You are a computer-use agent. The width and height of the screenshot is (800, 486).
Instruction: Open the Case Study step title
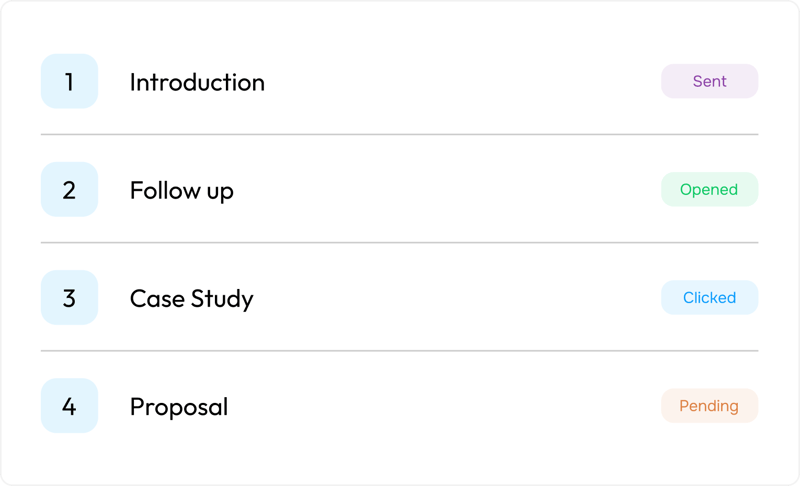click(x=191, y=298)
